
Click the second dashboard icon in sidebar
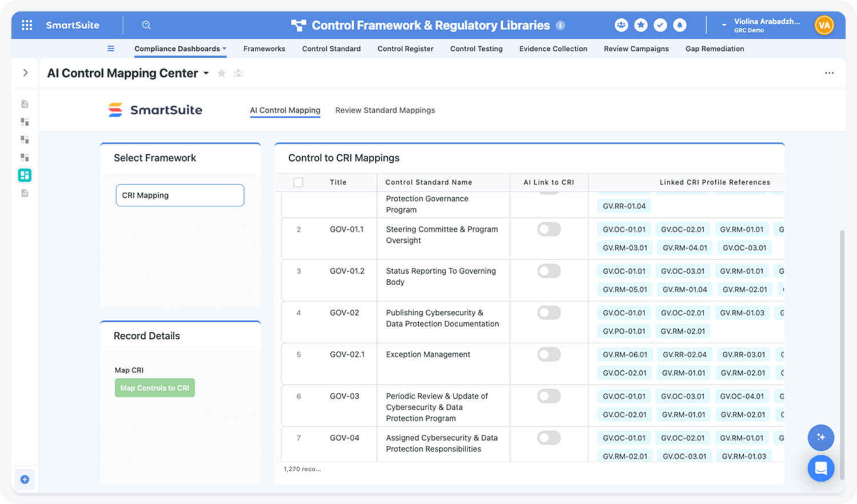pyautogui.click(x=25, y=122)
